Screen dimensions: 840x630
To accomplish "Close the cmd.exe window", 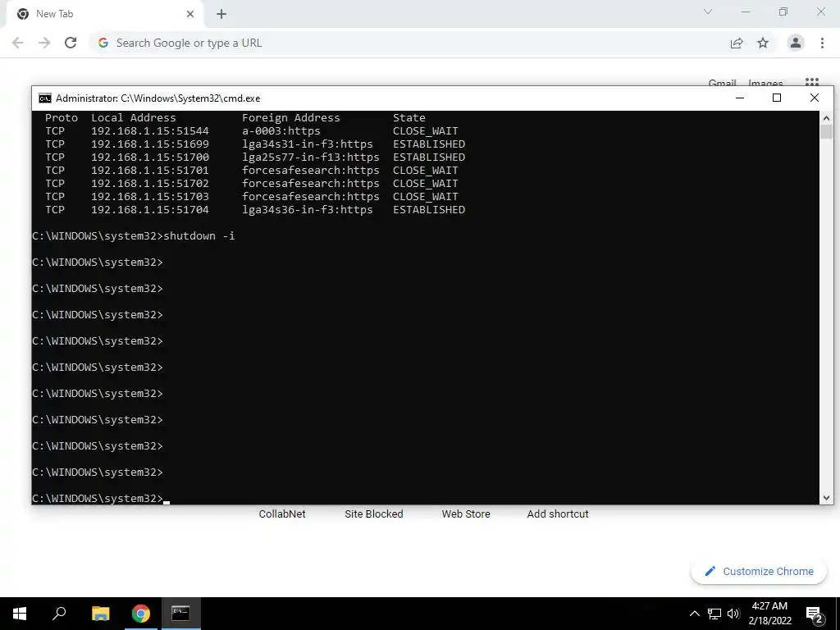I will pos(815,98).
